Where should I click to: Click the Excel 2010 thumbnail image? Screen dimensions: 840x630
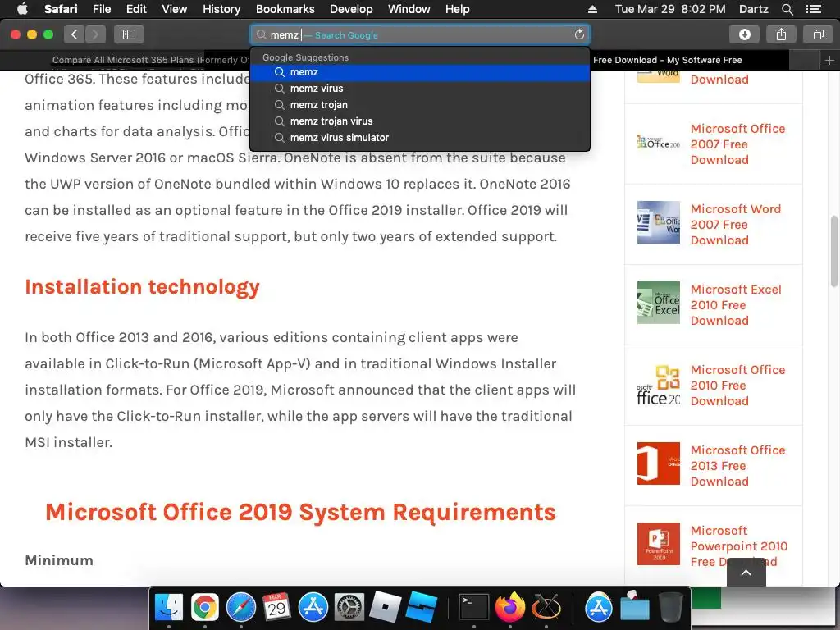[659, 303]
